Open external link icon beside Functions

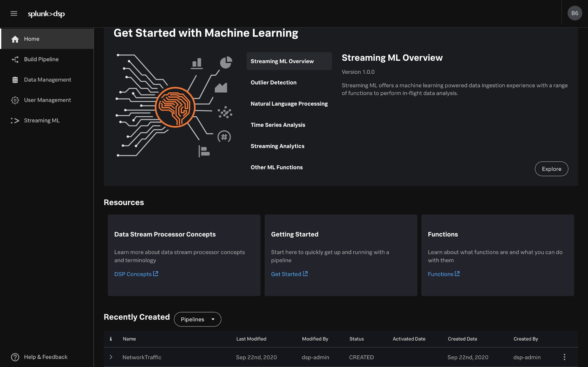pyautogui.click(x=457, y=274)
